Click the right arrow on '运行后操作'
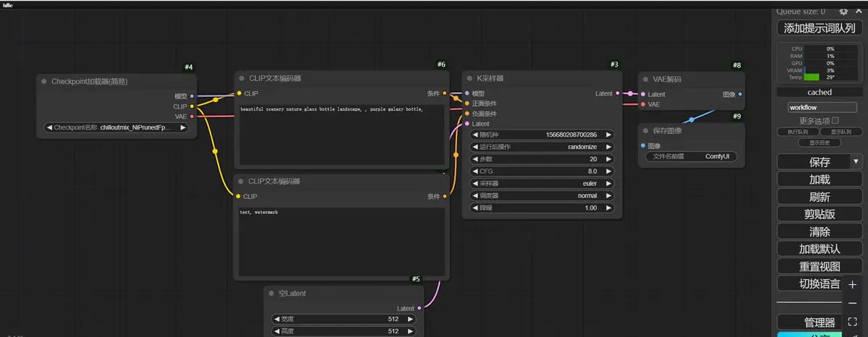The image size is (868, 337). (608, 147)
